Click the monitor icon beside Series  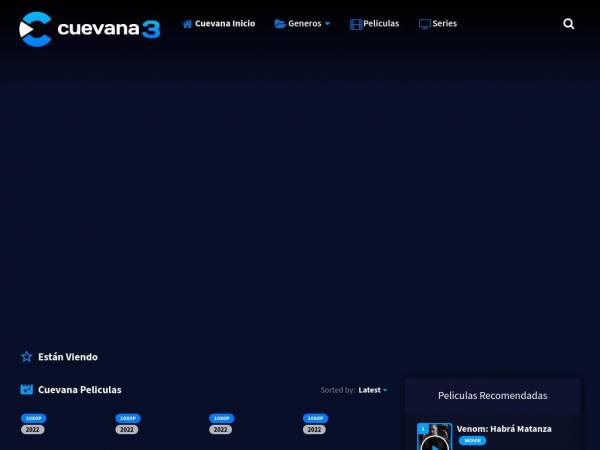click(x=424, y=24)
